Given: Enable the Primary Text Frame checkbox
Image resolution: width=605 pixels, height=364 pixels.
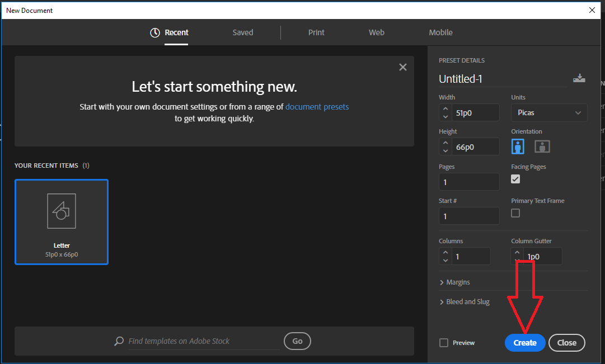Looking at the screenshot, I should [515, 213].
